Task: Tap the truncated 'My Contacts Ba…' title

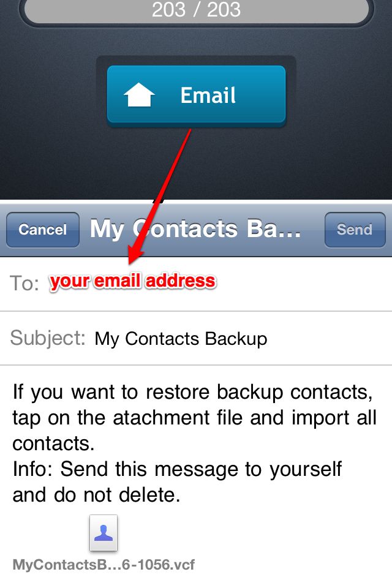Action: 195,229
